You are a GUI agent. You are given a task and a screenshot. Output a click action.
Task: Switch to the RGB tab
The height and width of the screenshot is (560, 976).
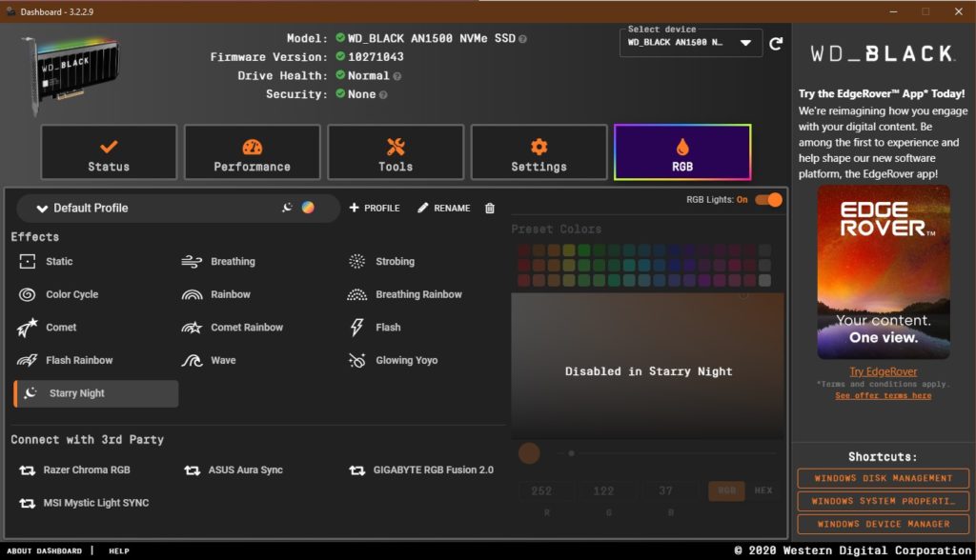click(682, 152)
